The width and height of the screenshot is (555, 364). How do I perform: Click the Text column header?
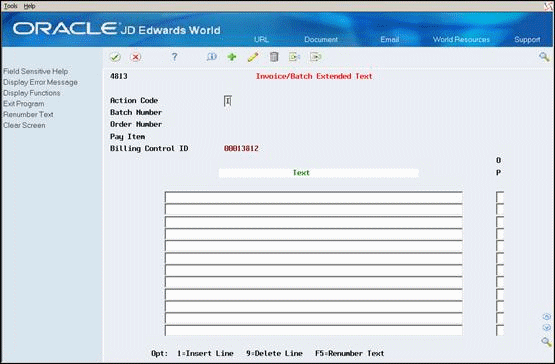point(301,172)
